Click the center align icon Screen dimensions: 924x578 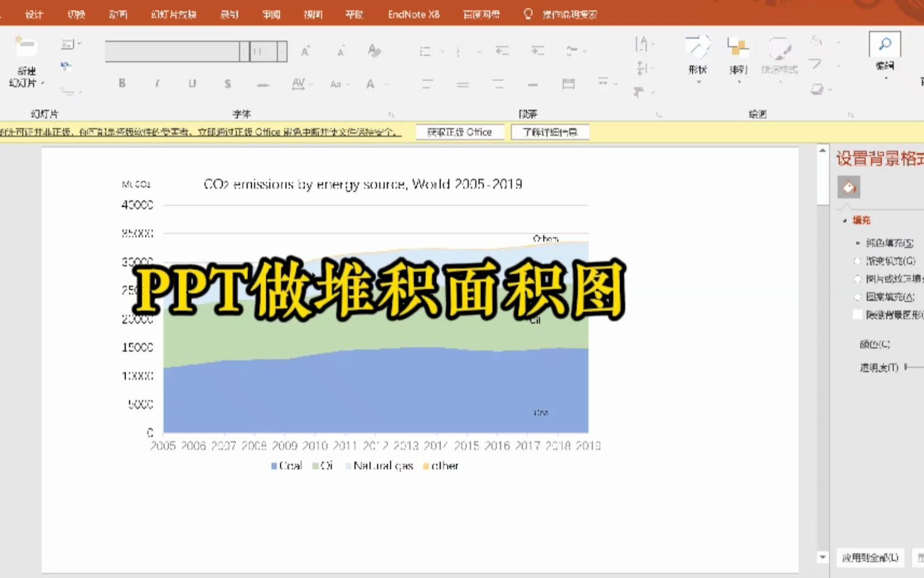(463, 84)
